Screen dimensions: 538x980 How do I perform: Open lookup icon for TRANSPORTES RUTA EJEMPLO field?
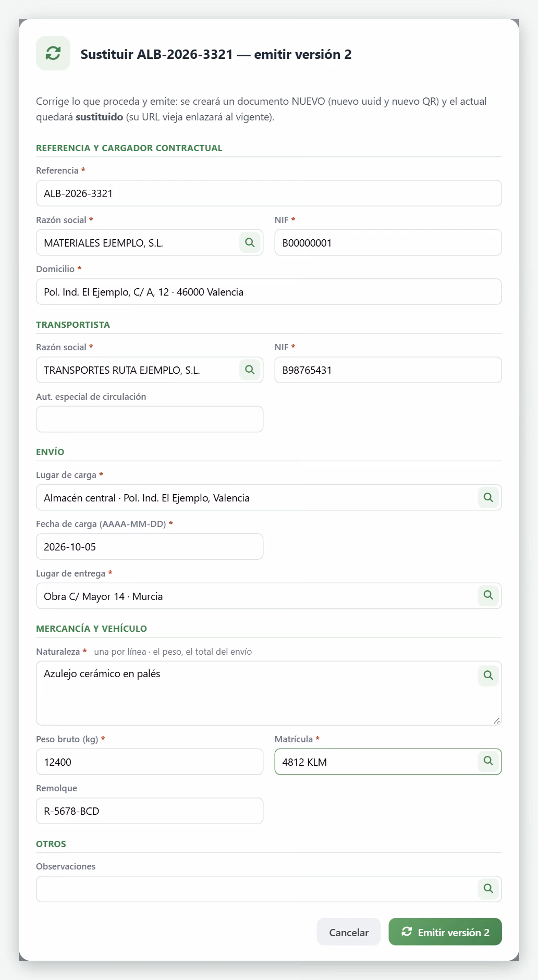(250, 370)
